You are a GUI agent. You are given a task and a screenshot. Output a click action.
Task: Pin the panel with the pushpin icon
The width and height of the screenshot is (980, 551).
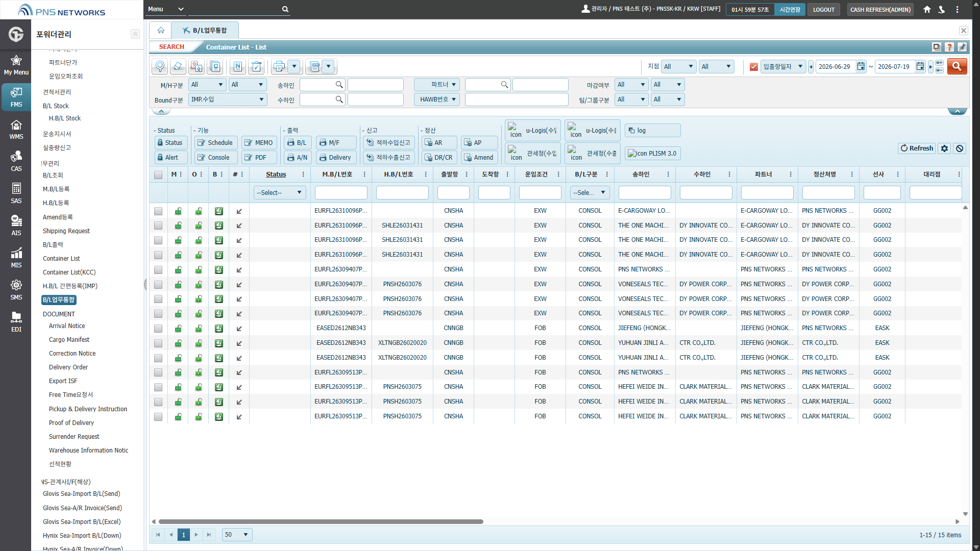[x=962, y=47]
